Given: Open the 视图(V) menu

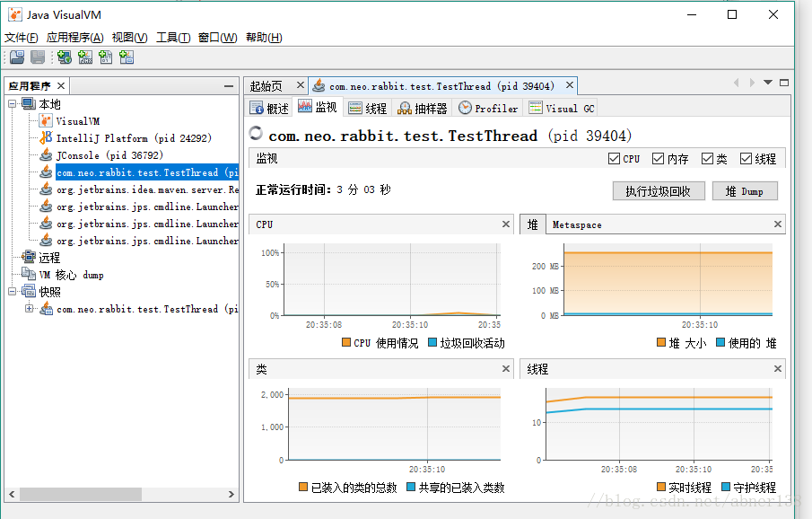Looking at the screenshot, I should click(130, 38).
